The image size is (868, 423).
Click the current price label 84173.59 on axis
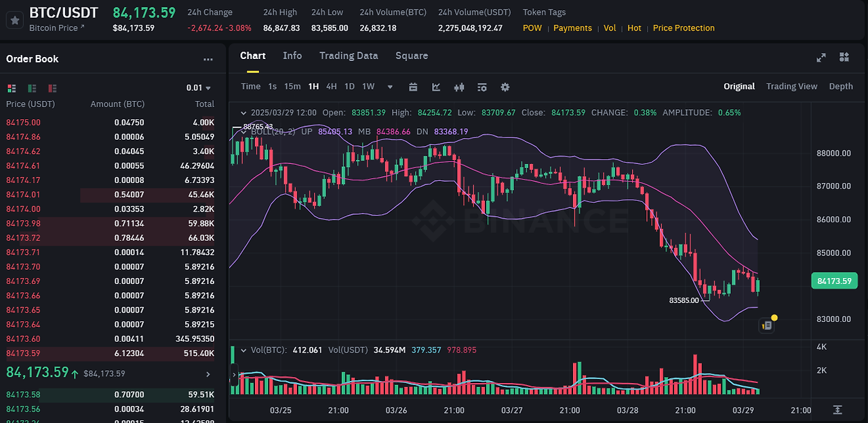click(834, 281)
